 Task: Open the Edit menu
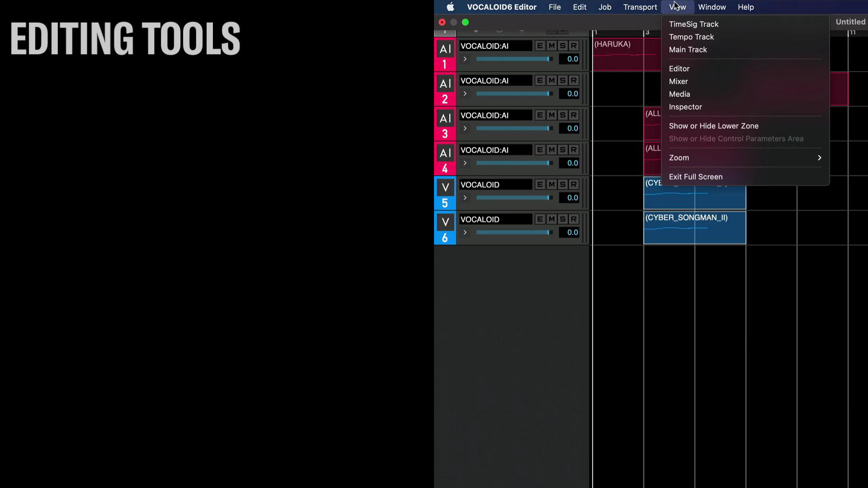(580, 7)
